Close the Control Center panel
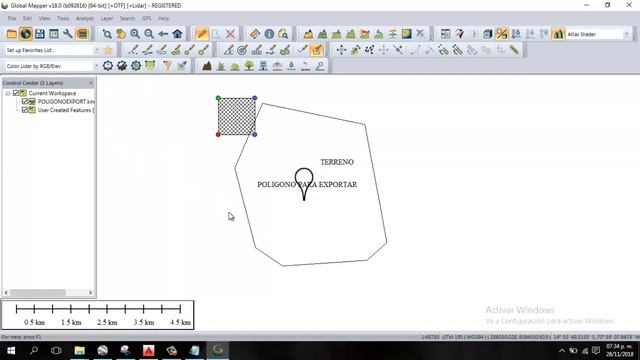The height and width of the screenshot is (360, 640). pos(91,83)
